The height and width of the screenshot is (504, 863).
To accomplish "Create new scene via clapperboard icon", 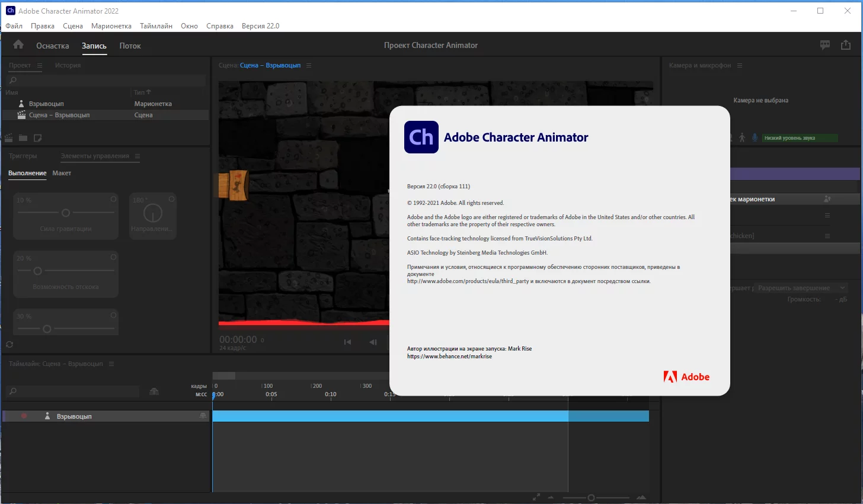I will tap(9, 138).
